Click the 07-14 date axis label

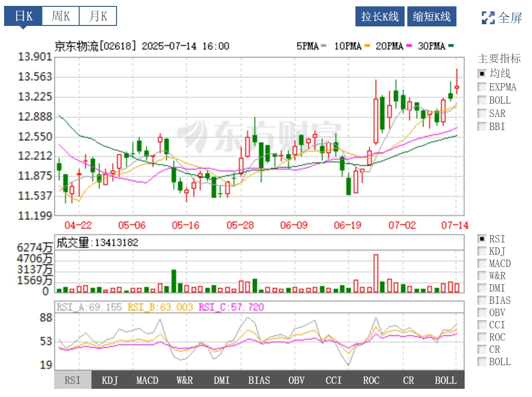tap(455, 225)
